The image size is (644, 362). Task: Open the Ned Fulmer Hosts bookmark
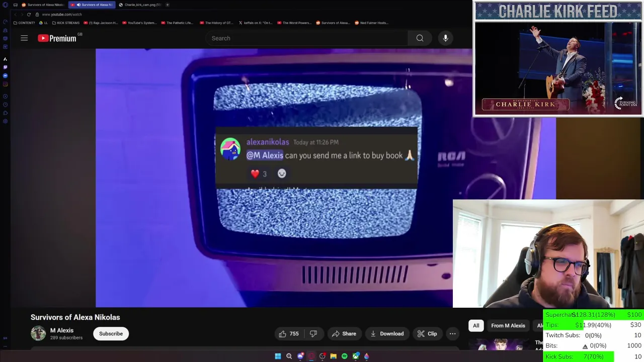372,23
